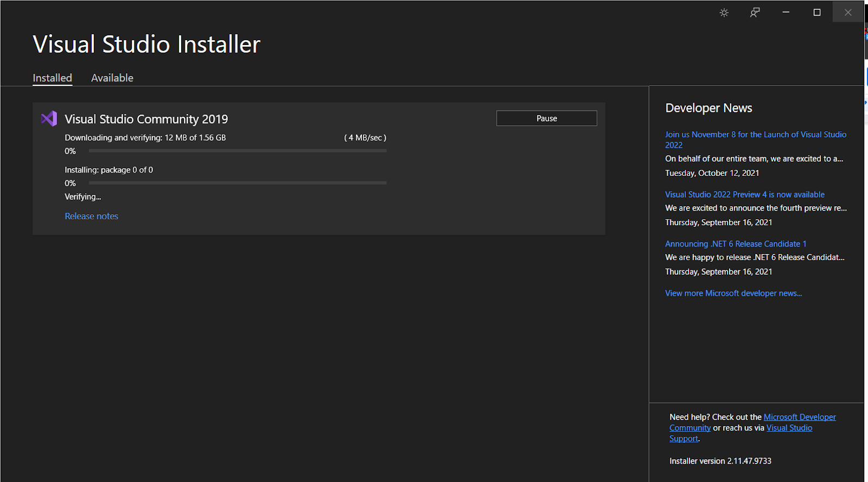Click the '( 4 MB/sec )' speed text
The height and width of the screenshot is (482, 868).
click(x=365, y=138)
